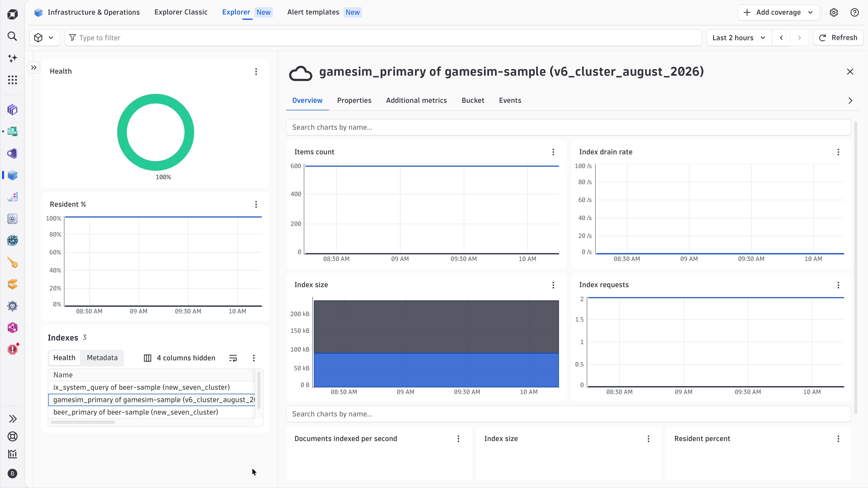Open Resident percent chart options menu

point(838,439)
